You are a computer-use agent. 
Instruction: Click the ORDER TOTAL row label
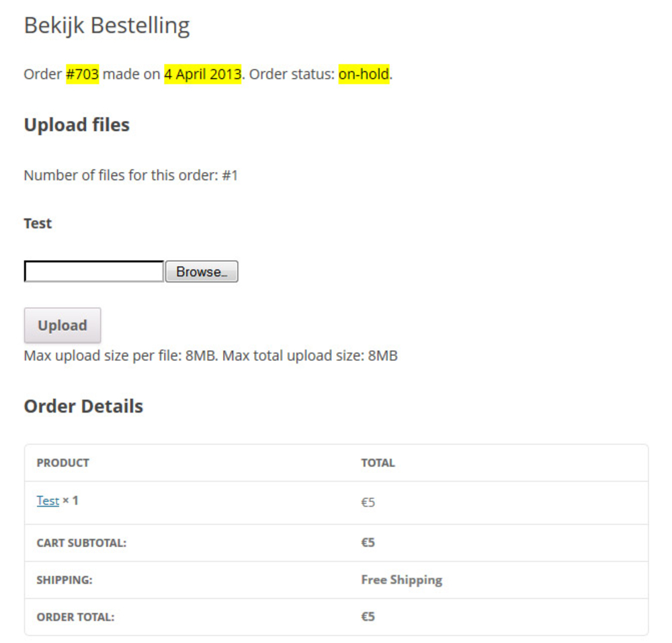pos(75,617)
